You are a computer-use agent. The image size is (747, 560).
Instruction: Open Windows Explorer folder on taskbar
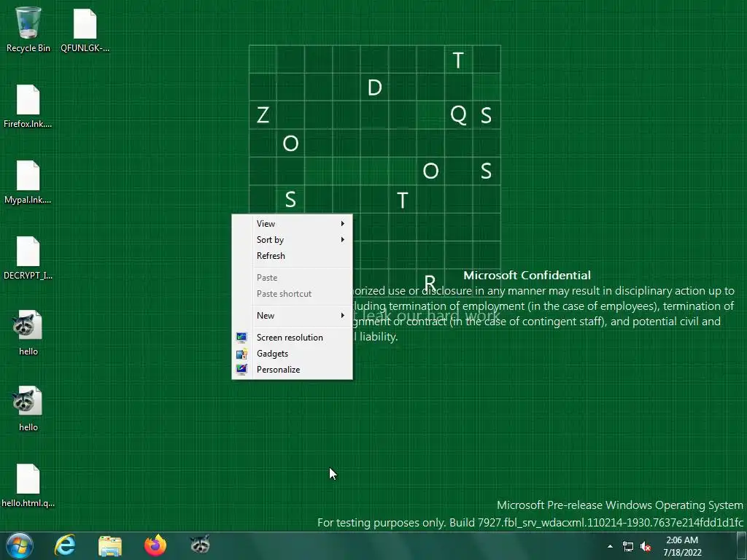pos(110,545)
